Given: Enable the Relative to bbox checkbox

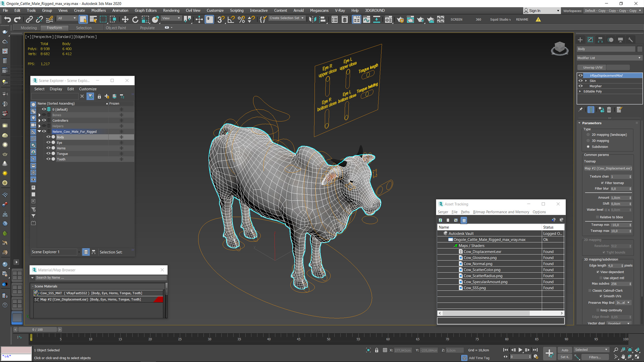Looking at the screenshot, I should coord(597,217).
